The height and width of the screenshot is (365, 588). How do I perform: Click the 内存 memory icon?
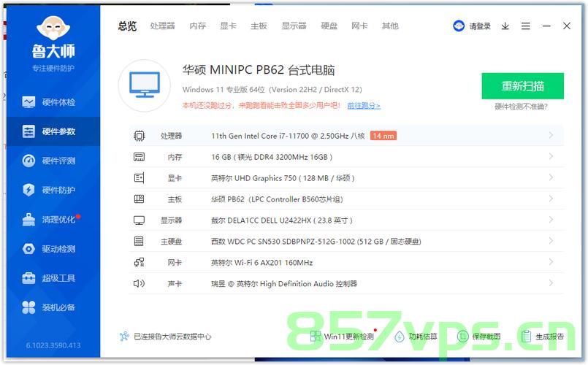(x=139, y=157)
